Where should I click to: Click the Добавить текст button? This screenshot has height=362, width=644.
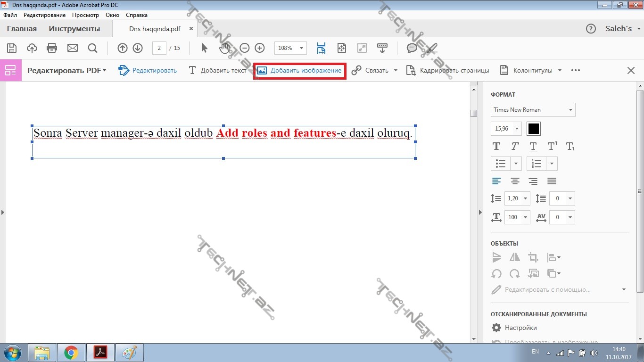point(218,71)
